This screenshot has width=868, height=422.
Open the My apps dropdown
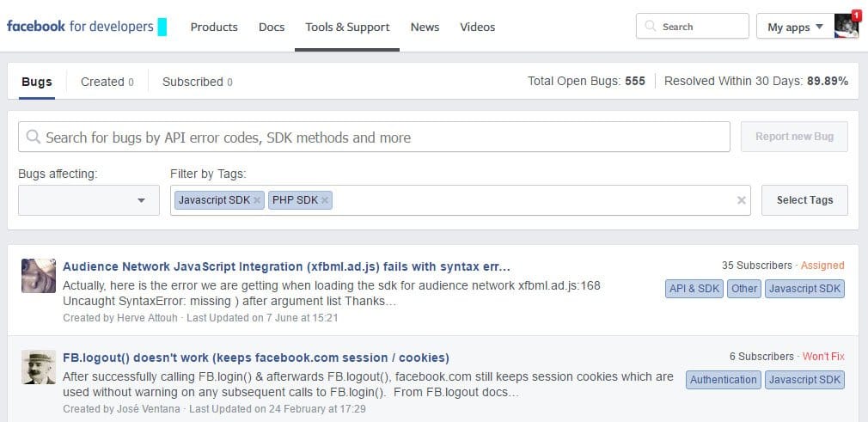click(x=794, y=27)
